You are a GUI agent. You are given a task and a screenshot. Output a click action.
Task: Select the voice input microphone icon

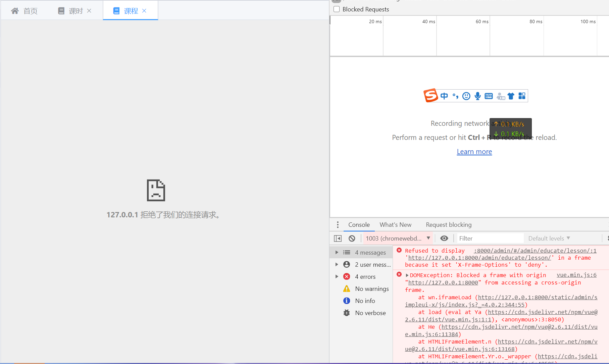[x=477, y=96]
